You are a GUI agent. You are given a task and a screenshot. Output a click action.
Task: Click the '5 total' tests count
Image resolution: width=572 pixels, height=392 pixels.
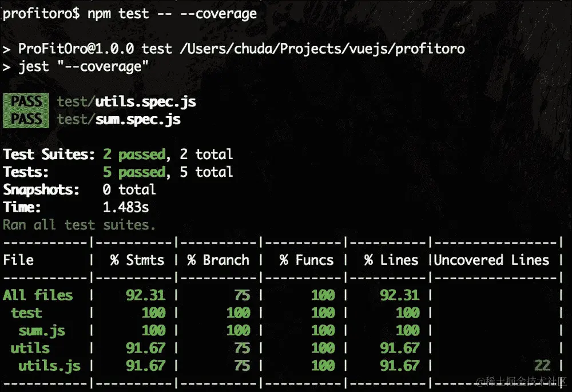click(x=206, y=172)
